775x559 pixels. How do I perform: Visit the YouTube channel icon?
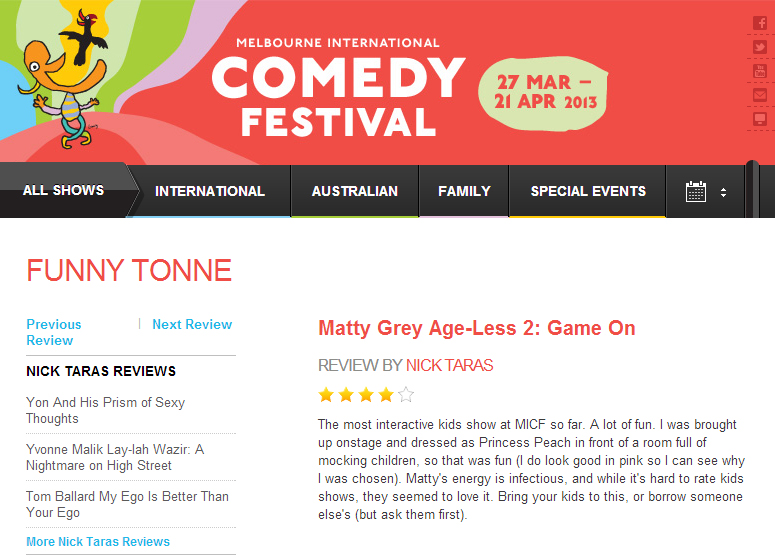pos(760,71)
